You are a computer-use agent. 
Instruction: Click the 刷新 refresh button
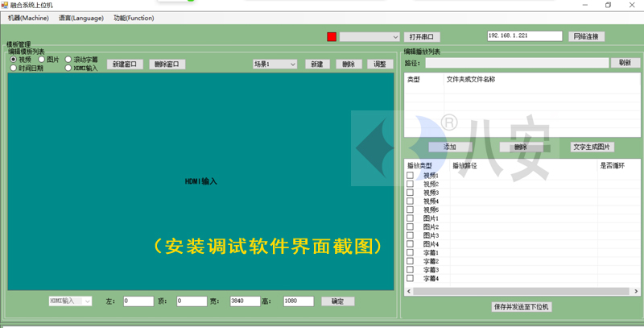click(625, 63)
